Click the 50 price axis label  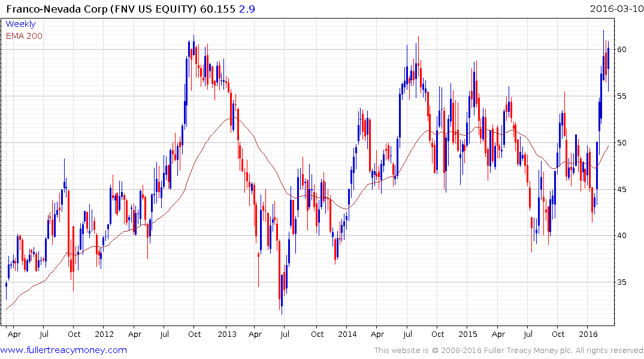point(622,143)
